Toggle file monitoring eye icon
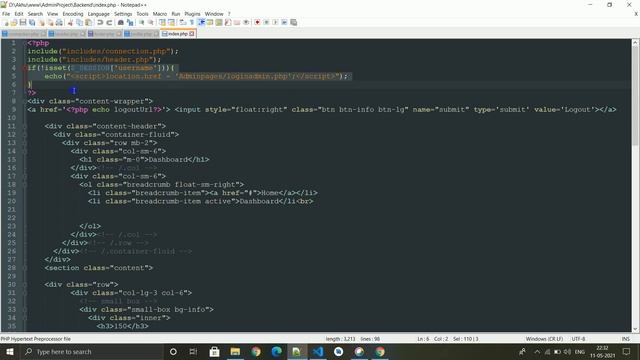 tap(246, 22)
